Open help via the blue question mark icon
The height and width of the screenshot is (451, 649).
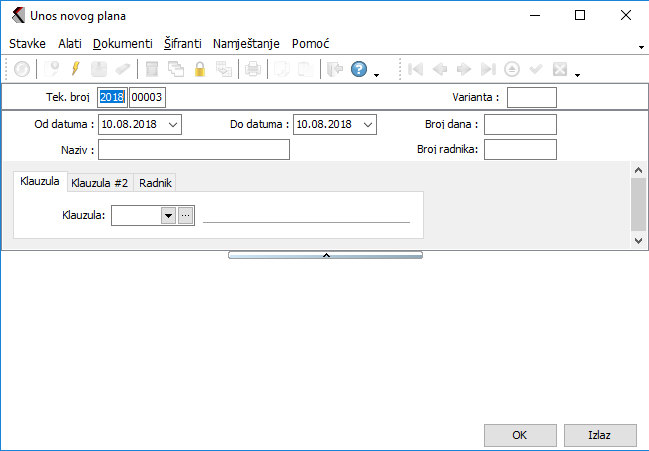359,69
